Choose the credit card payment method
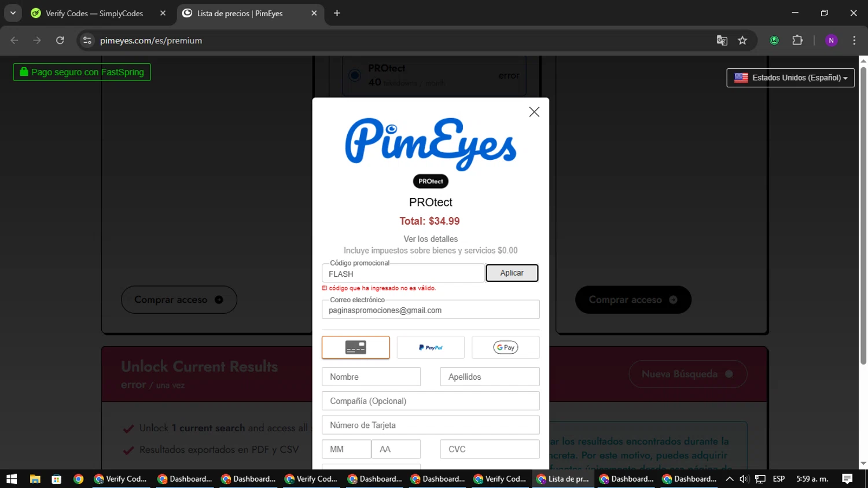Viewport: 868px width, 488px height. 356,347
